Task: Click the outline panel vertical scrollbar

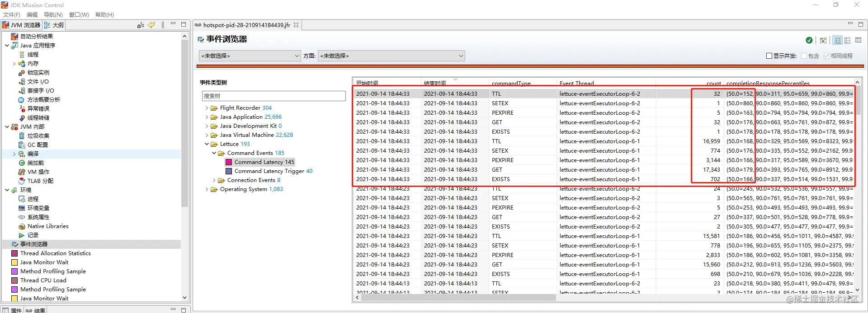Action: [x=184, y=123]
